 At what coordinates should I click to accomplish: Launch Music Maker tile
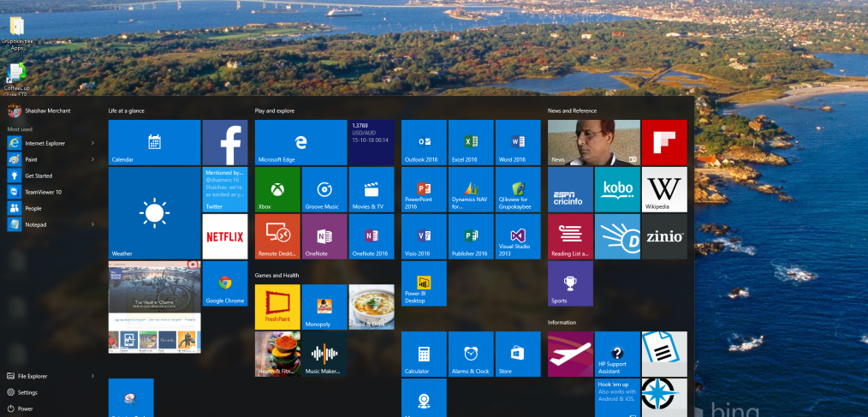point(324,354)
